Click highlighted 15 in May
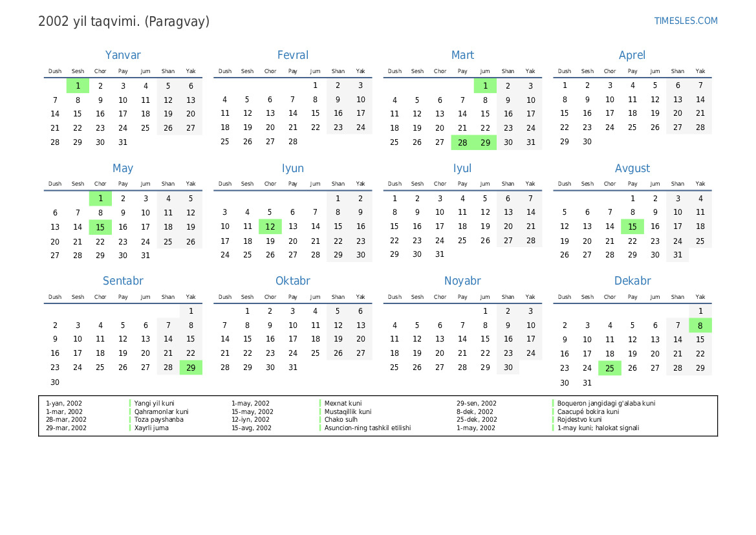This screenshot has height=535, width=756. coord(100,227)
